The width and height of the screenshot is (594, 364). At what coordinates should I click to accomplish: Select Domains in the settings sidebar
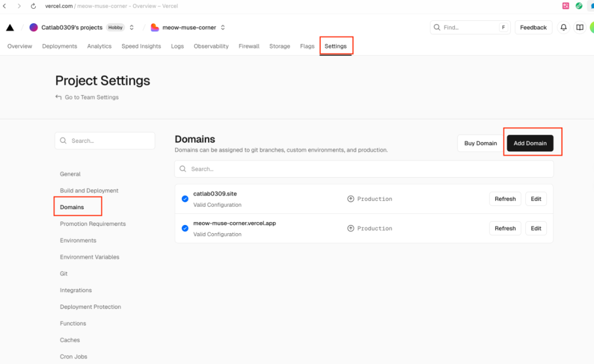[x=72, y=207]
